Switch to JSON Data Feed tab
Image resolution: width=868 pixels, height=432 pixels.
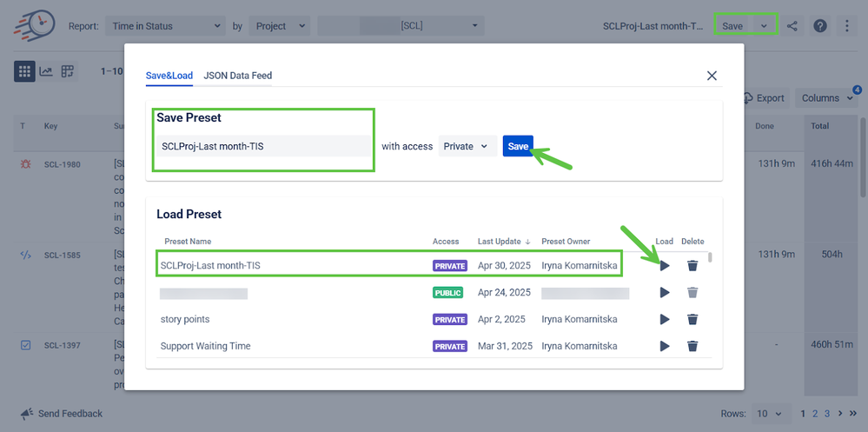[238, 76]
